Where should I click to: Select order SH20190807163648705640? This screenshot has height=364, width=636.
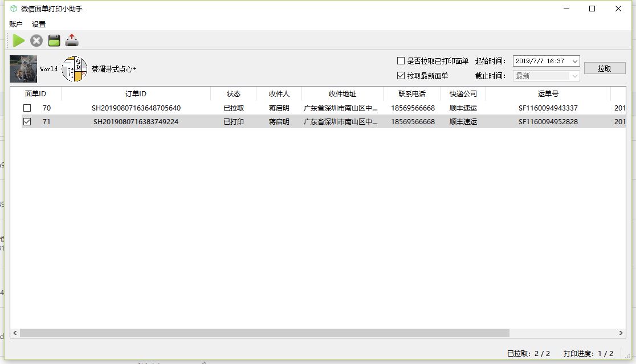[x=136, y=108]
